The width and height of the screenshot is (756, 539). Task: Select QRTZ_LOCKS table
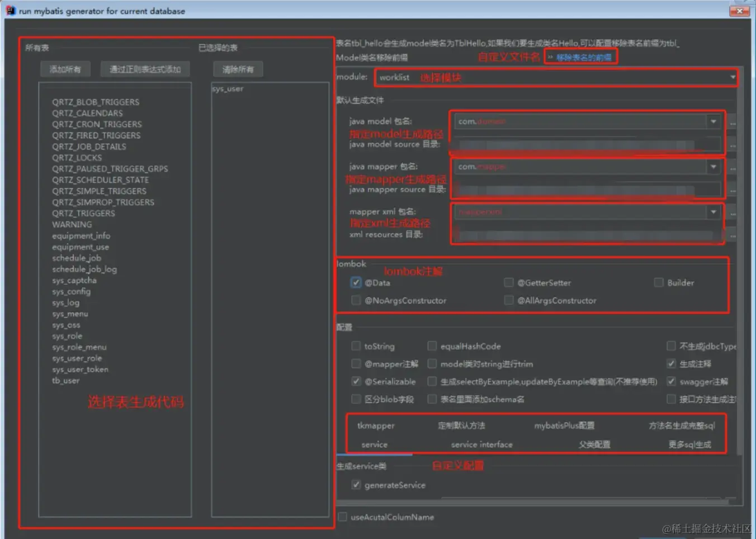[77, 158]
